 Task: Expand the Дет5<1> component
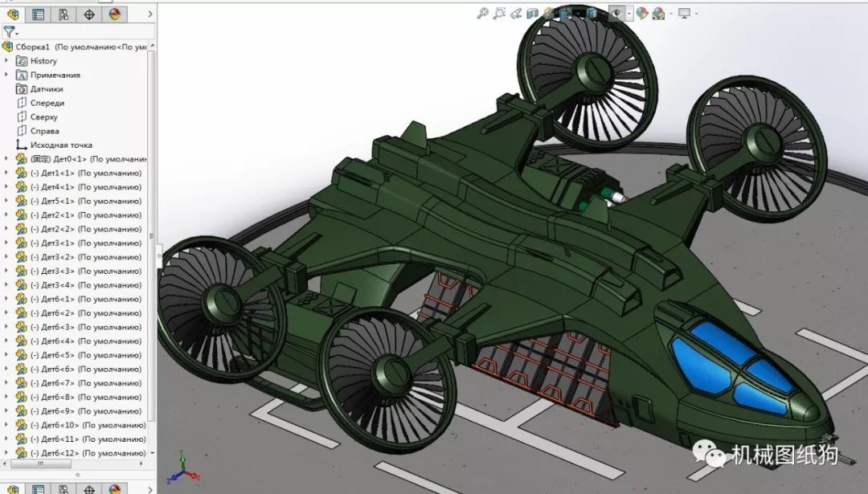pos(6,201)
